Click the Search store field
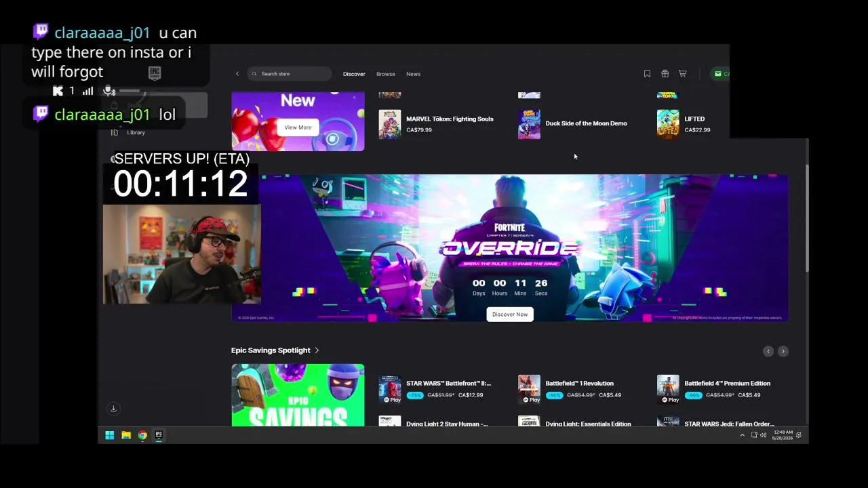 [290, 74]
